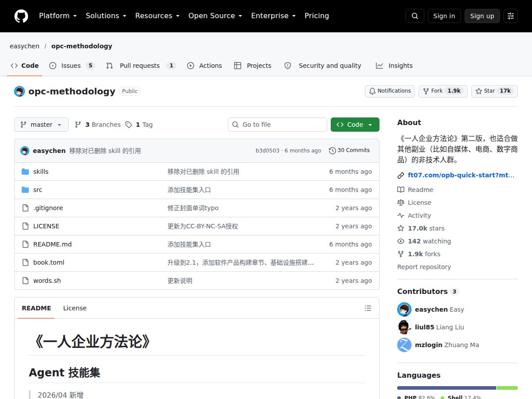Open the Contributors 3 heading link
This screenshot has height=399, width=532.
[428, 291]
